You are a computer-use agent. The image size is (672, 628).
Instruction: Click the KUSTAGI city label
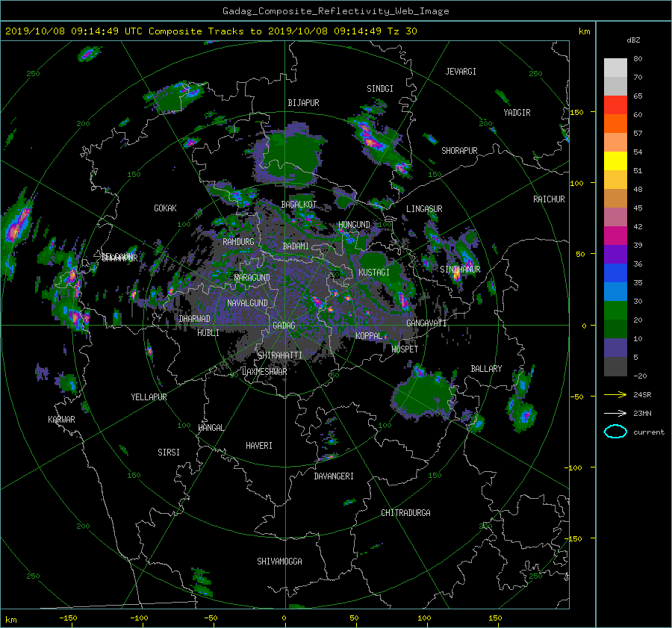click(x=374, y=273)
